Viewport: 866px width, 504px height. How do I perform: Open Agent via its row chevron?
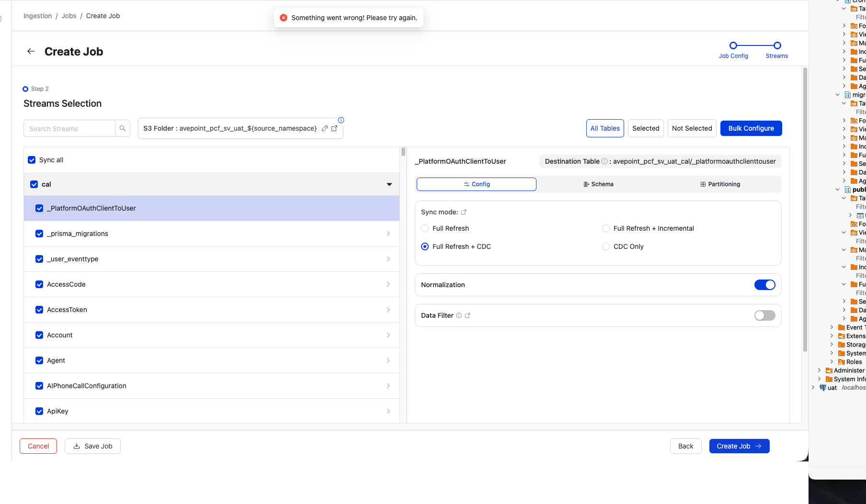[388, 360]
